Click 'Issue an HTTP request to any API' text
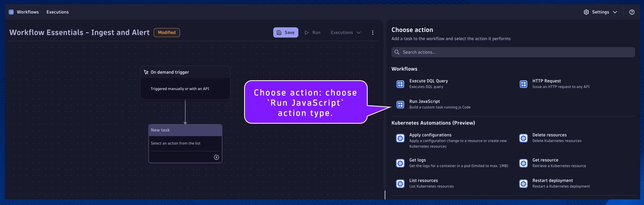 (561, 87)
